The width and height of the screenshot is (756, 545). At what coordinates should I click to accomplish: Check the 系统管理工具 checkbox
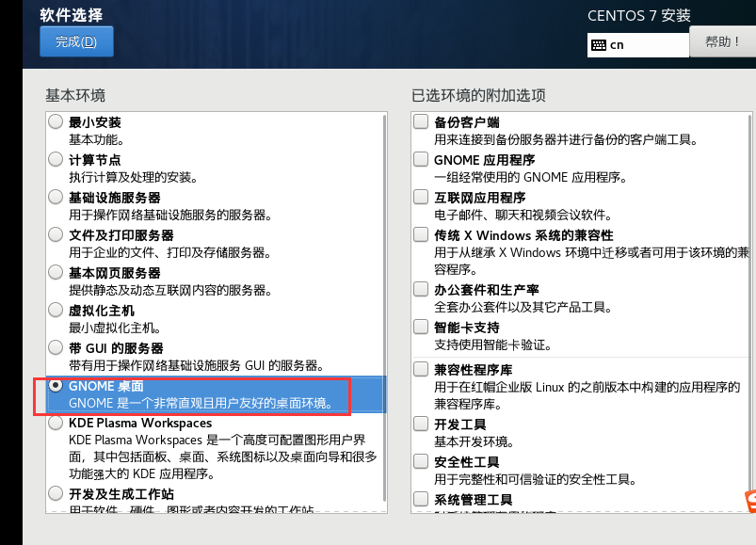[421, 499]
